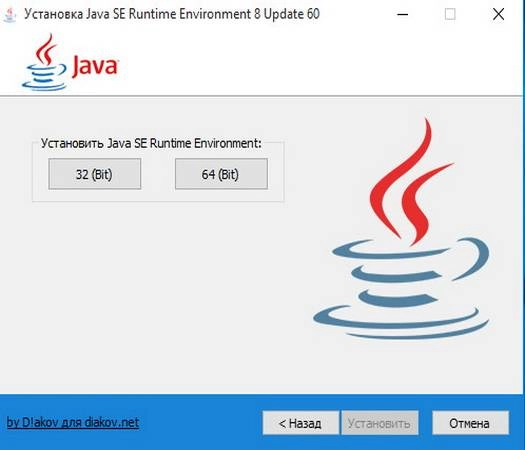525x450 pixels.
Task: Close the Java installer window
Action: click(x=498, y=14)
